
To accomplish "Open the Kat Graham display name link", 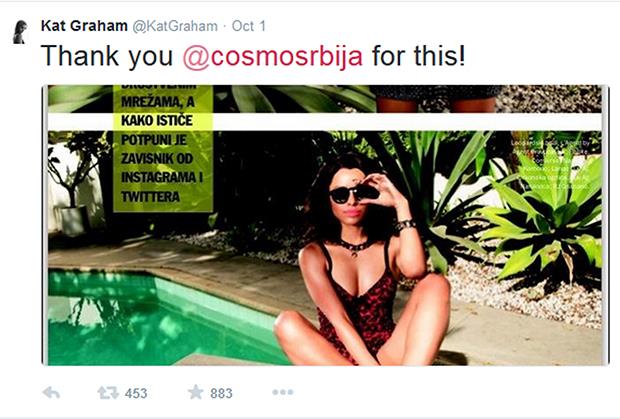I will click(84, 26).
